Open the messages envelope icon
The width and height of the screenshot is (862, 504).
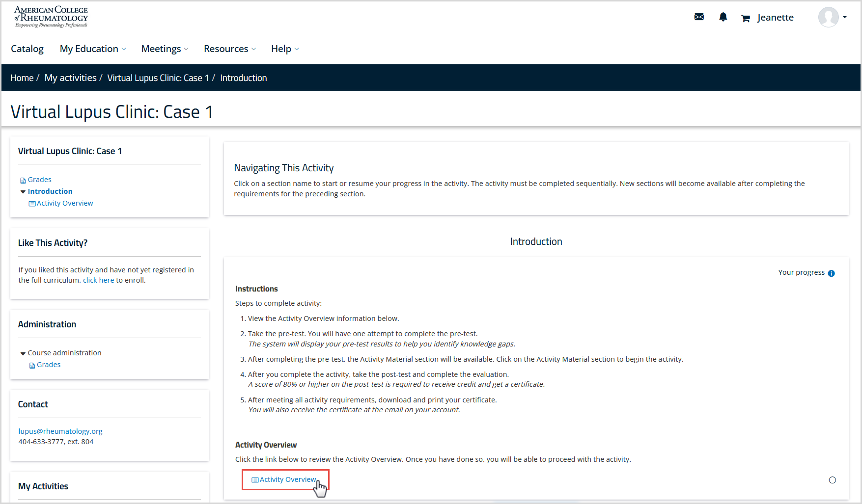[x=699, y=17]
